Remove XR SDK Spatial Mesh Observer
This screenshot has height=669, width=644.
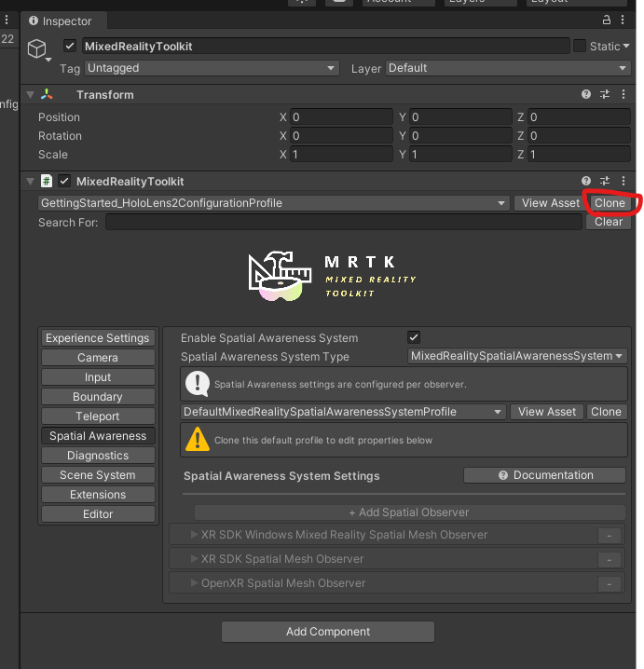pos(609,560)
